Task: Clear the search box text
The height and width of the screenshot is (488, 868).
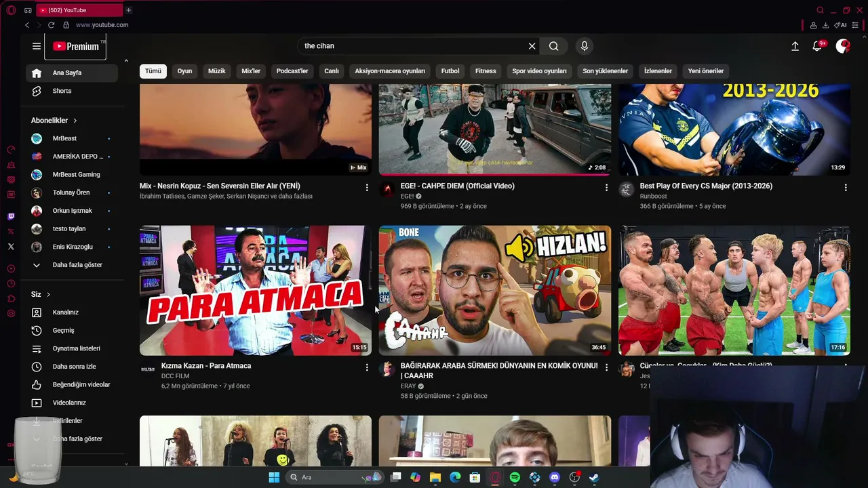Action: [x=532, y=46]
